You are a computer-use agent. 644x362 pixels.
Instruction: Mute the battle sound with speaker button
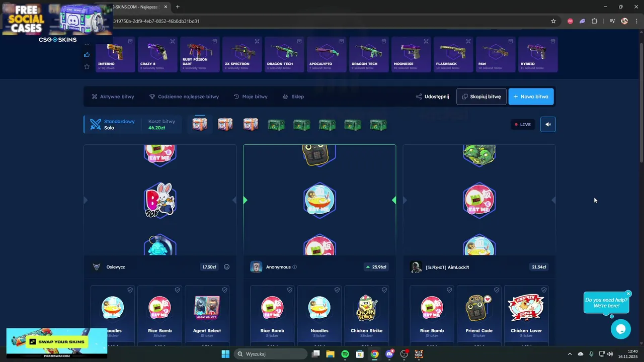coord(548,124)
